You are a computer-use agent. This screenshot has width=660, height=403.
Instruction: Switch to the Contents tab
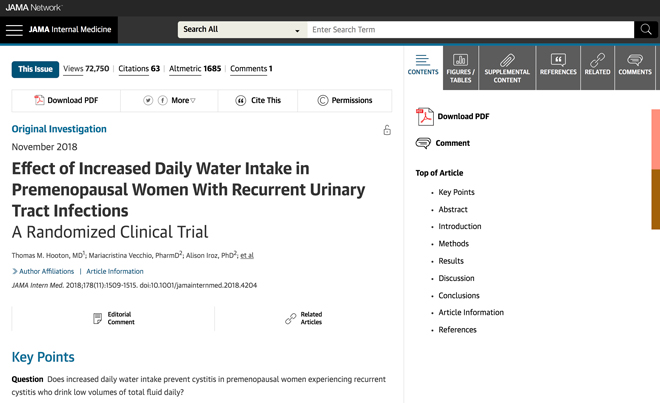coord(423,66)
